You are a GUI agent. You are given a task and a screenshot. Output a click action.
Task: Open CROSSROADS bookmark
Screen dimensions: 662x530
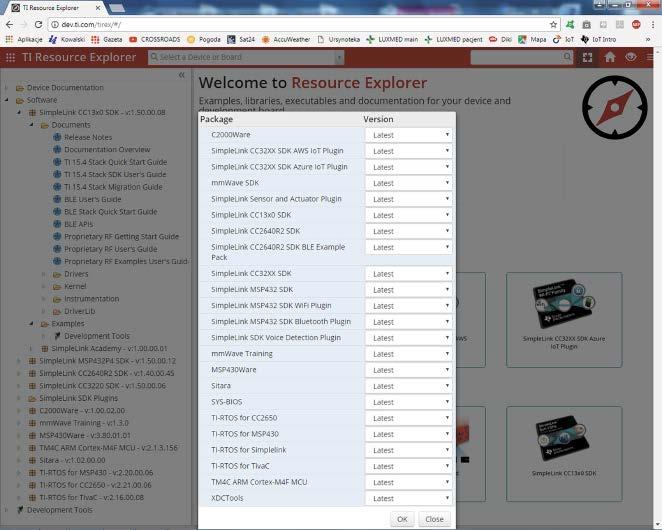point(155,39)
